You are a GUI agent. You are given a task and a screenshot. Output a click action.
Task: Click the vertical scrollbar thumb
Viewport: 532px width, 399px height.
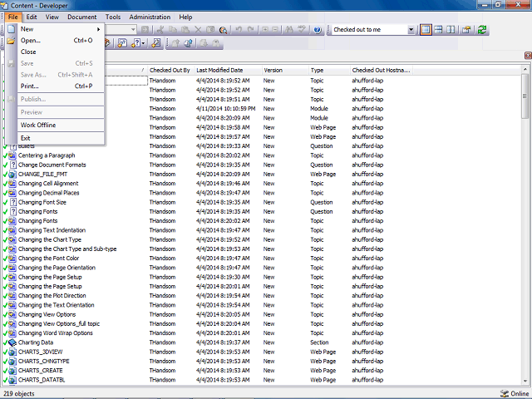(x=525, y=96)
